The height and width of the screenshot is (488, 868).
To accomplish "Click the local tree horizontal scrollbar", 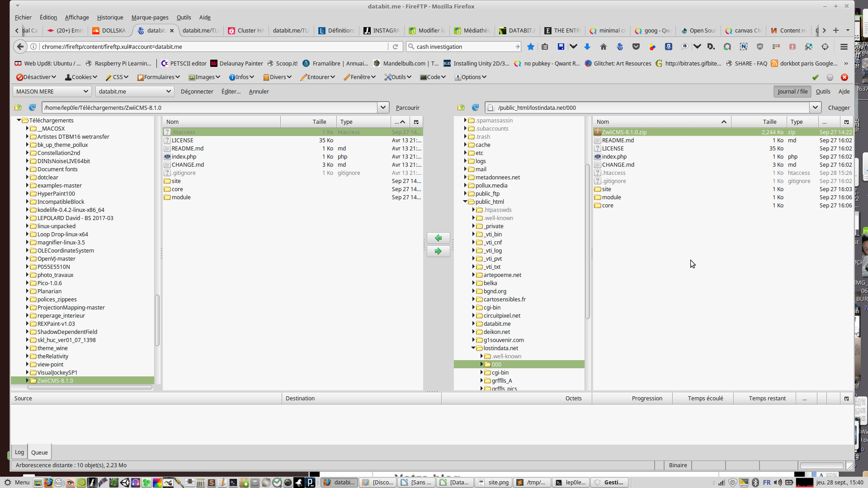I will pos(90,387).
